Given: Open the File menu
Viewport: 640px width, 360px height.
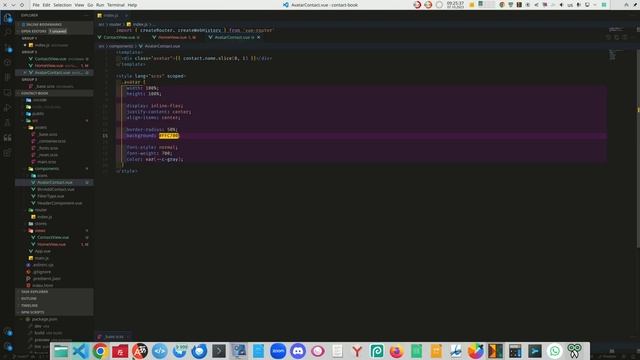Looking at the screenshot, I should coord(36,5).
